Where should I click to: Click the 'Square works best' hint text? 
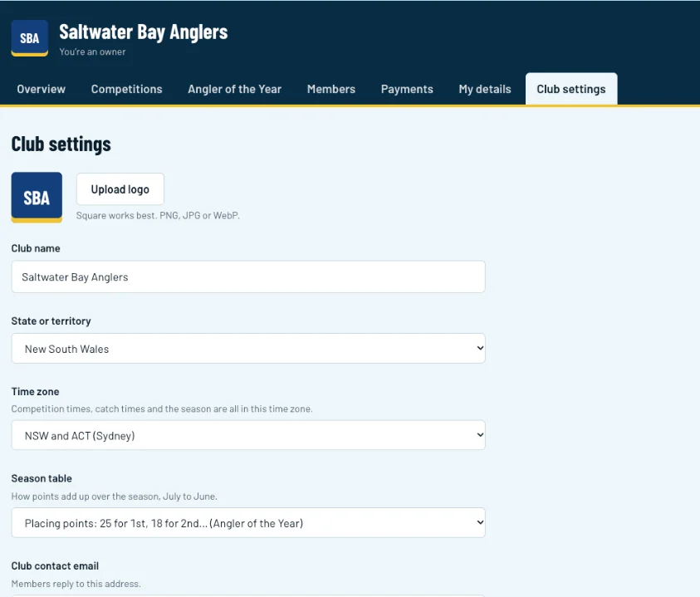[158, 215]
